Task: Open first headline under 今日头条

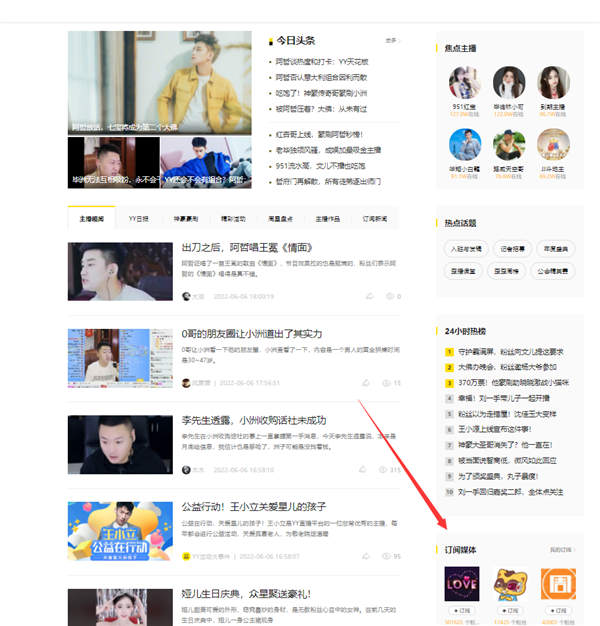Action: pos(322,61)
